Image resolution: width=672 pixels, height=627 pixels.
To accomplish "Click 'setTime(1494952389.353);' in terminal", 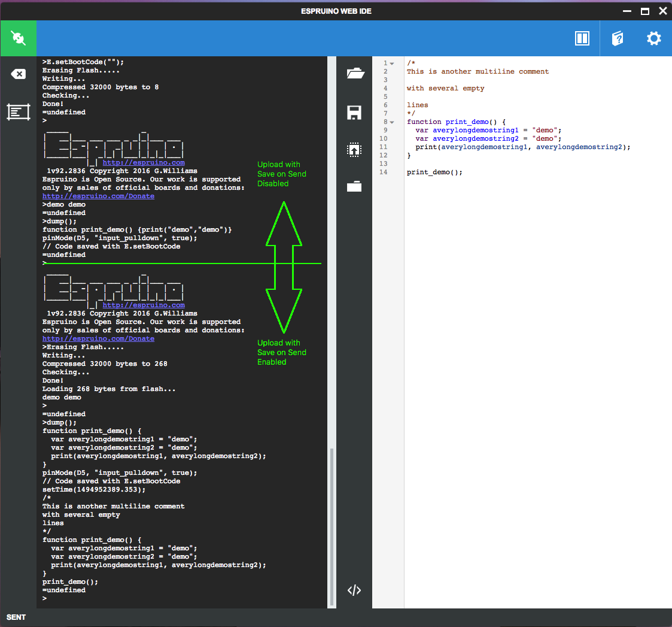I will point(94,489).
